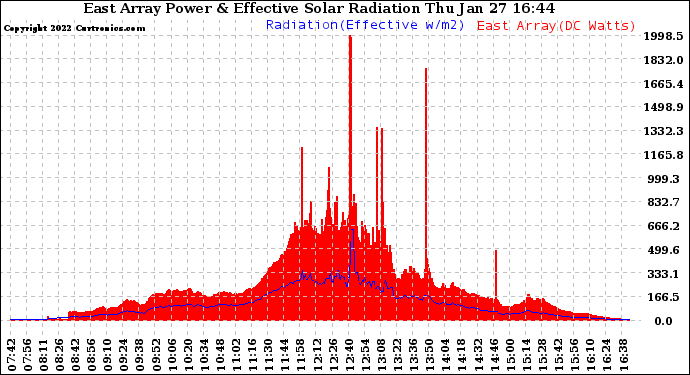Image resolution: width=690 pixels, height=375 pixels.
Task: Click the 08:26 time axis label
Action: pyautogui.click(x=60, y=355)
